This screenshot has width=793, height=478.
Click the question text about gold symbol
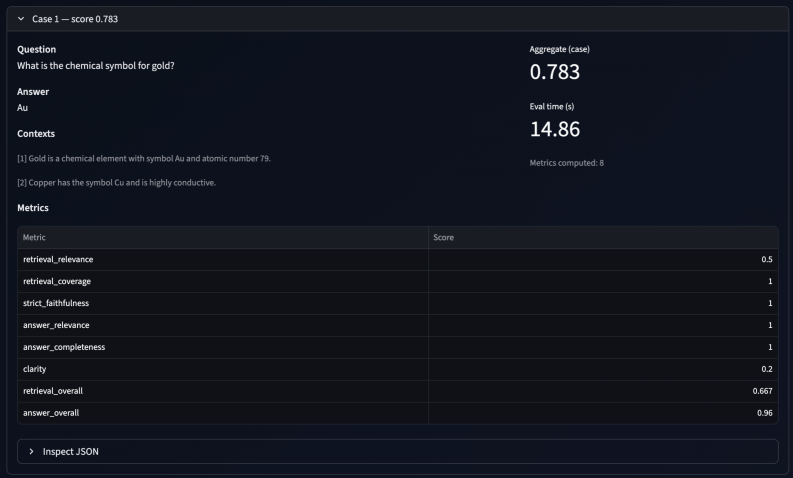[96, 66]
